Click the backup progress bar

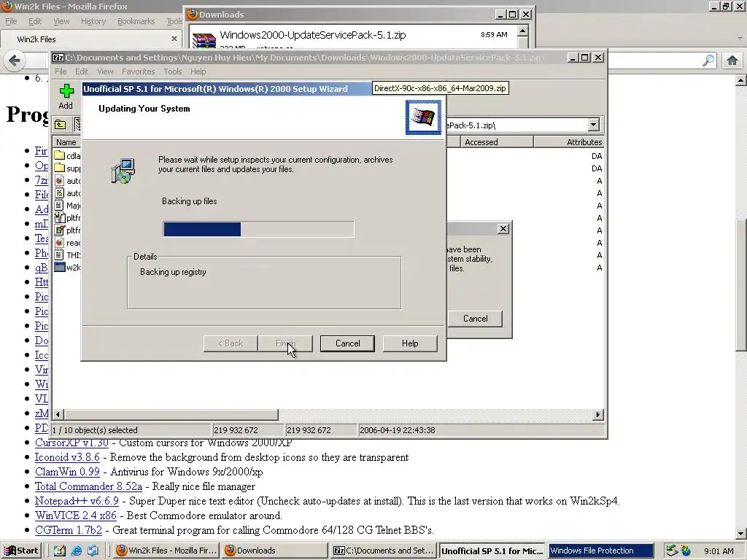point(259,229)
